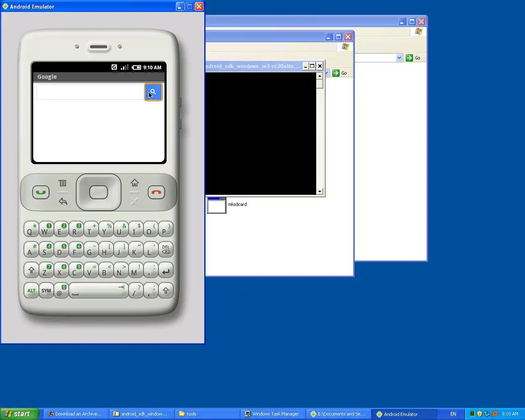Switch to Android Emulator taskbar item
The width and height of the screenshot is (525, 420).
(404, 414)
